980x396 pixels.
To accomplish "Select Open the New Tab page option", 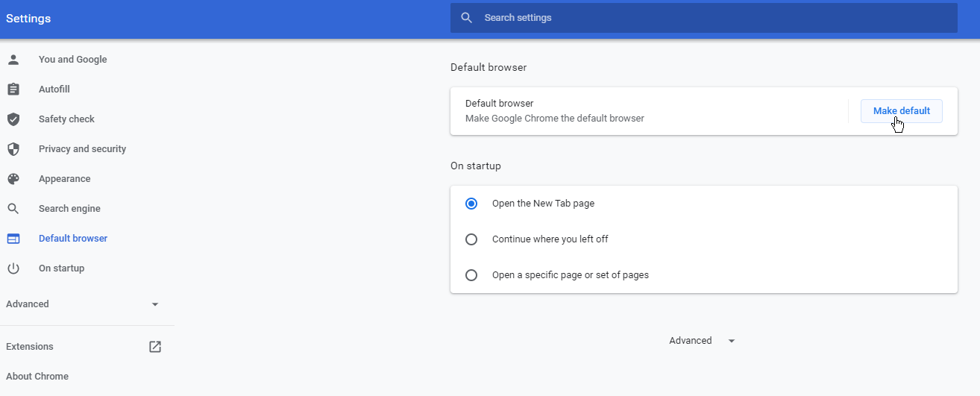I will [471, 204].
